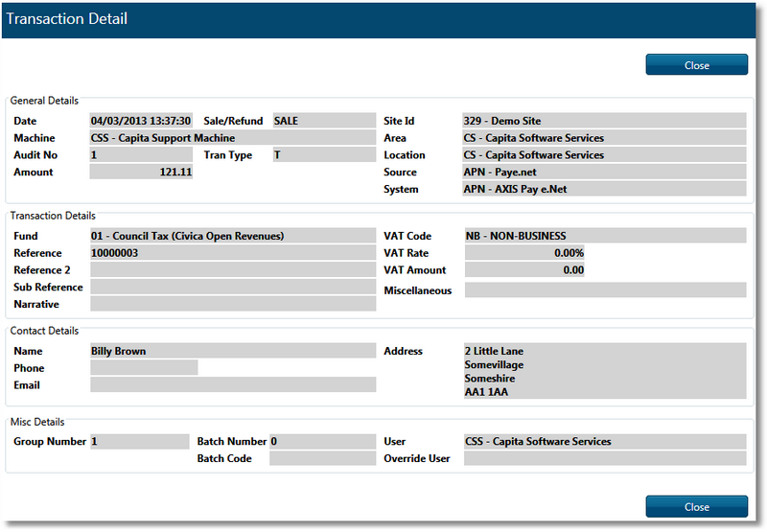Focus the Amount field showing 121.11
The width and height of the screenshot is (767, 532).
coord(141,173)
